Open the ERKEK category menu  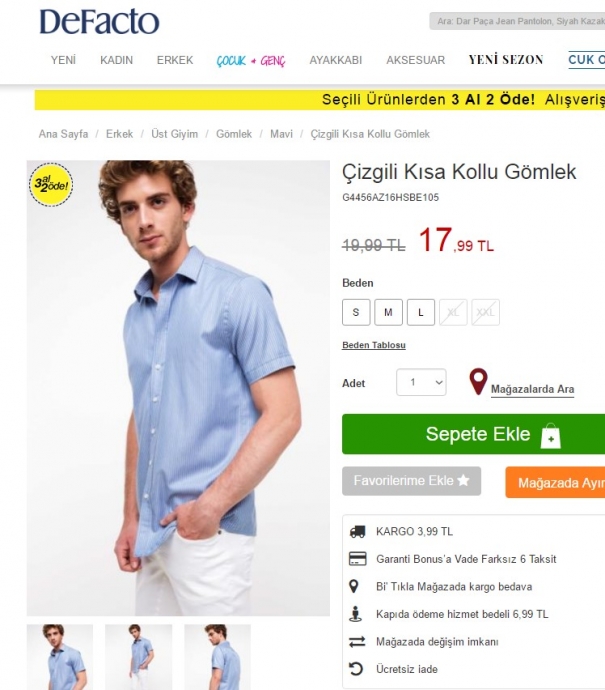(x=175, y=60)
